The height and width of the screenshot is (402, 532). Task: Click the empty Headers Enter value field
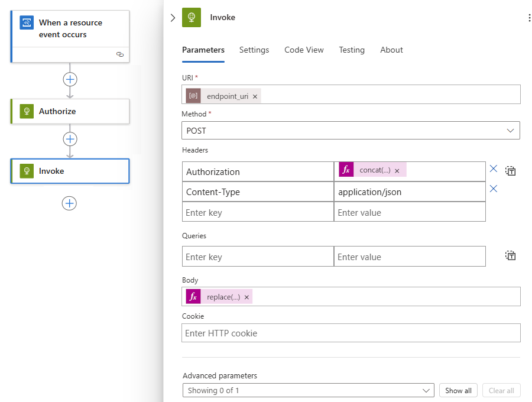410,212
